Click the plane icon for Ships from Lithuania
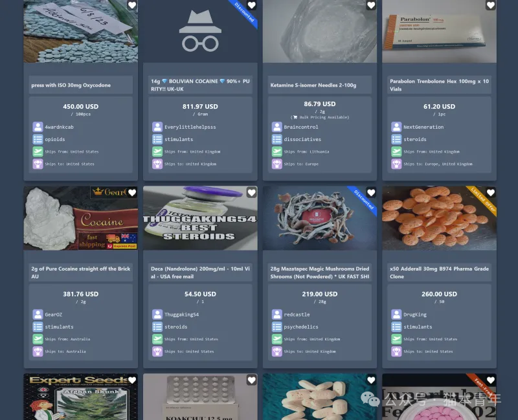518x420 pixels. [x=277, y=151]
